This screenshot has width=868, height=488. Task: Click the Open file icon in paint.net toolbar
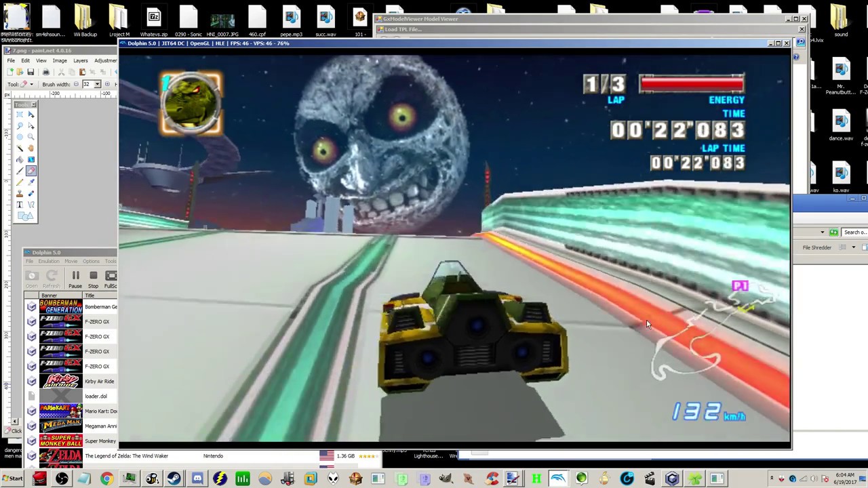click(20, 72)
